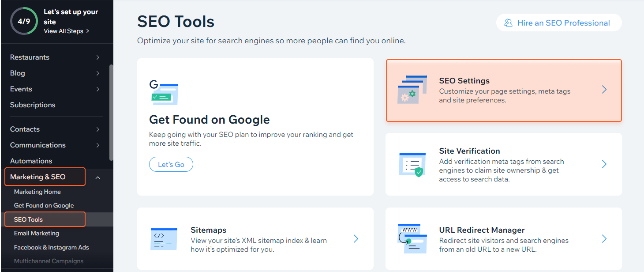Click the 4/9 setup progress ring
The image size is (644, 272).
(x=24, y=21)
